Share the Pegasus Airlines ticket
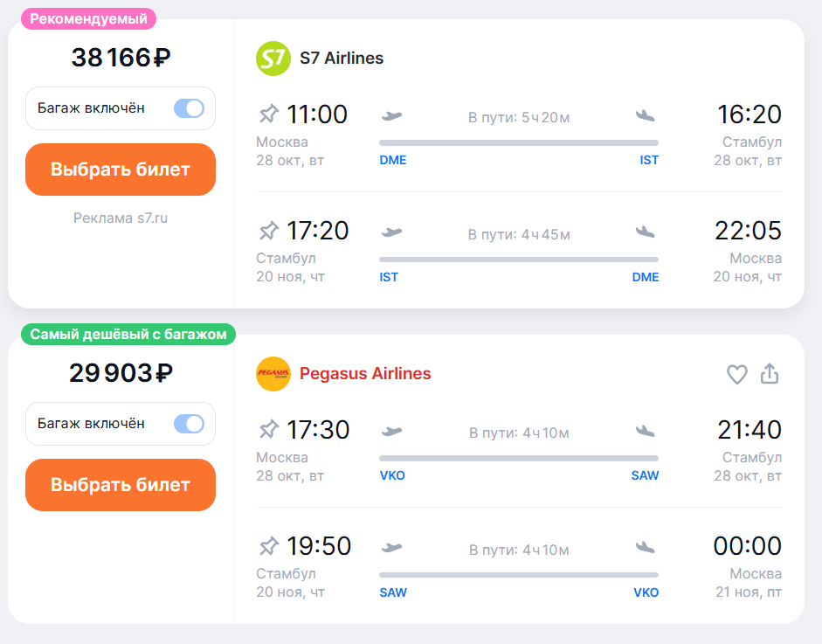 point(770,373)
